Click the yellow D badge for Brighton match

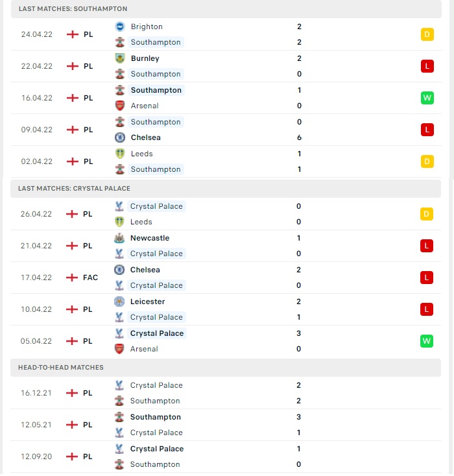[x=427, y=34]
